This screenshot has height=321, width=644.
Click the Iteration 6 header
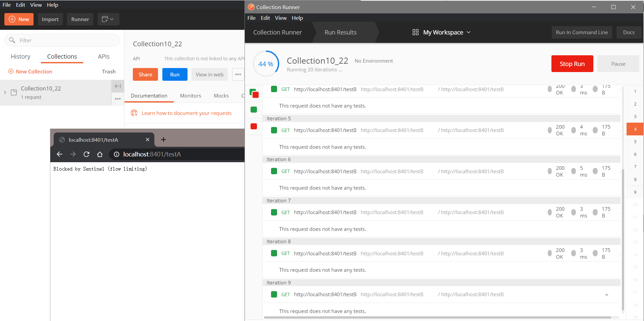tap(441, 159)
